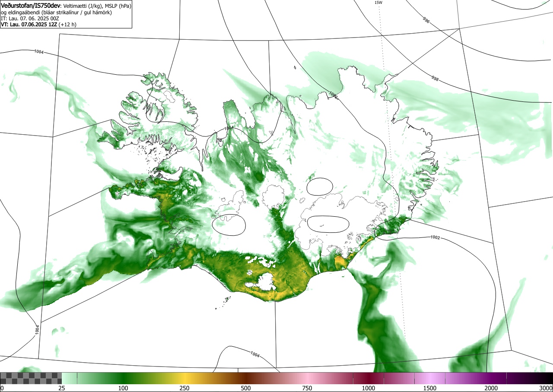
Task: Click the black colorbar segment at 3000
Action: pos(545,378)
